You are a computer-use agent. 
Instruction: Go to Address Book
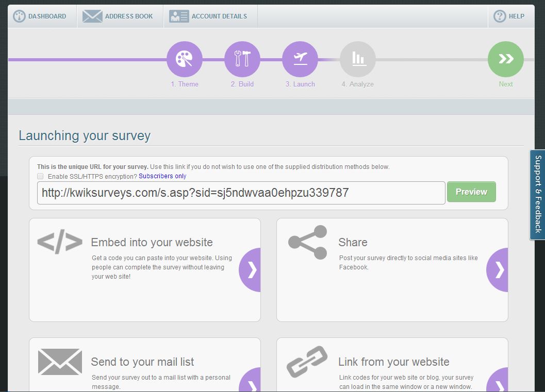click(x=118, y=16)
